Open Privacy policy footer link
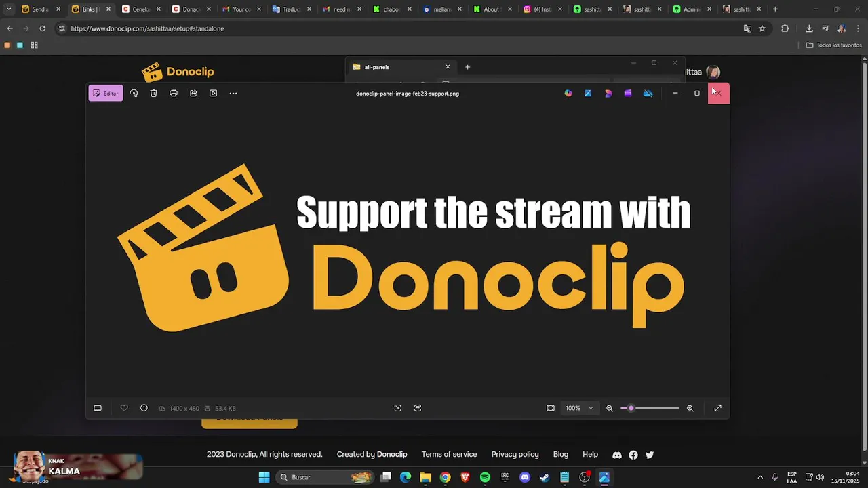The image size is (868, 488). point(515,455)
